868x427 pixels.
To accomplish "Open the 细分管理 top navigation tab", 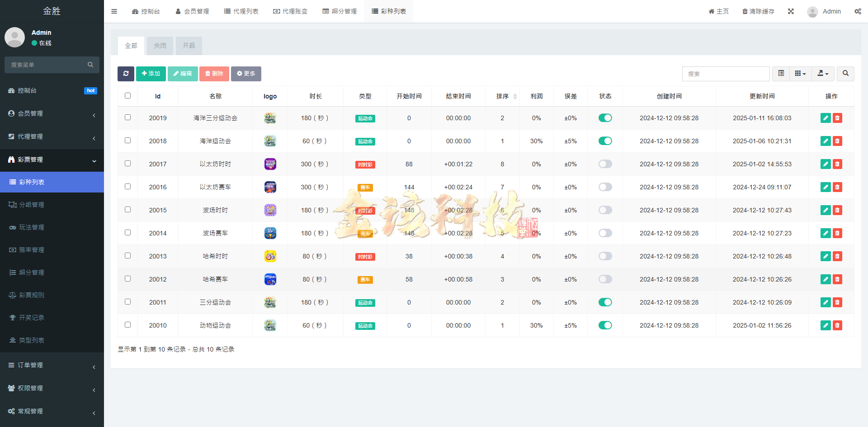I will [x=340, y=11].
